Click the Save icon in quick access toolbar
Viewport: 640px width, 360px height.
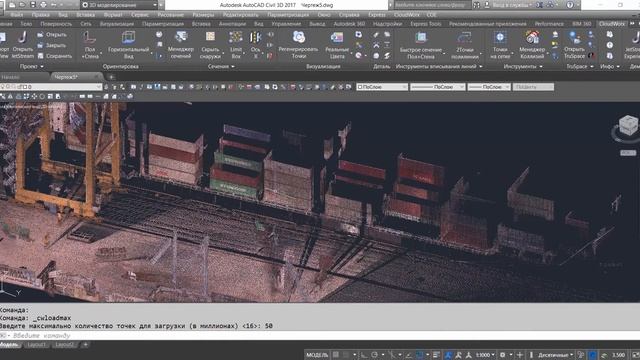point(33,5)
